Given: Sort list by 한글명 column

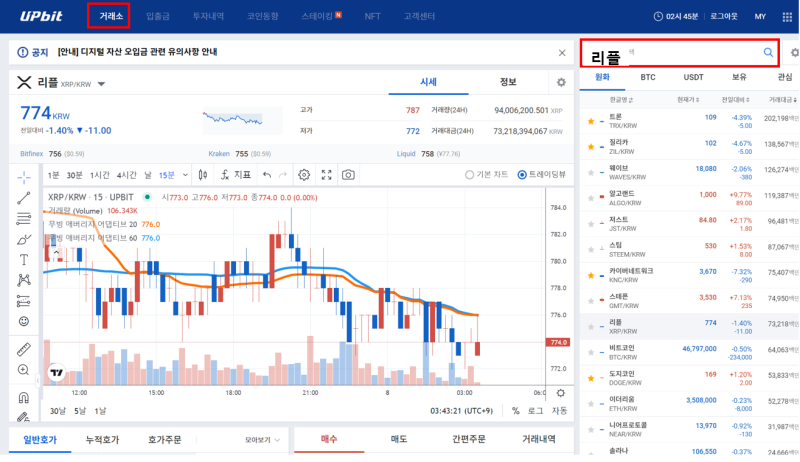Looking at the screenshot, I should (621, 100).
